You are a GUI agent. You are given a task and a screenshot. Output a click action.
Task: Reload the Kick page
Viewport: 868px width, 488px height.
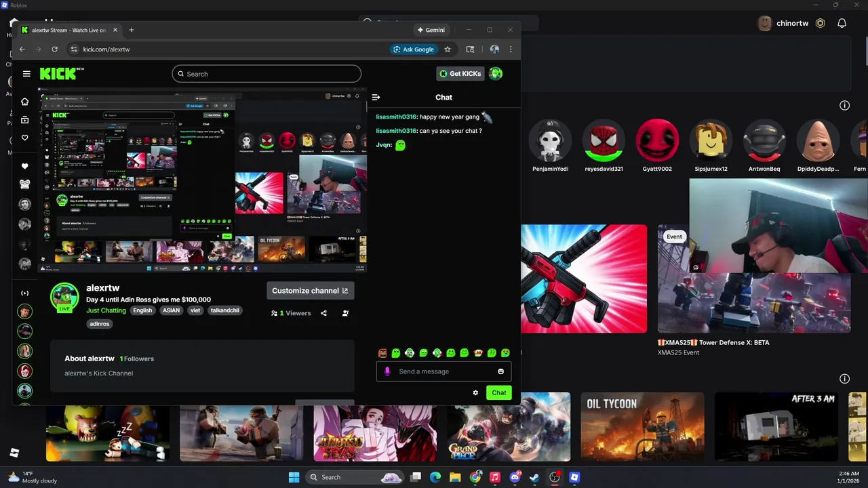(x=54, y=49)
